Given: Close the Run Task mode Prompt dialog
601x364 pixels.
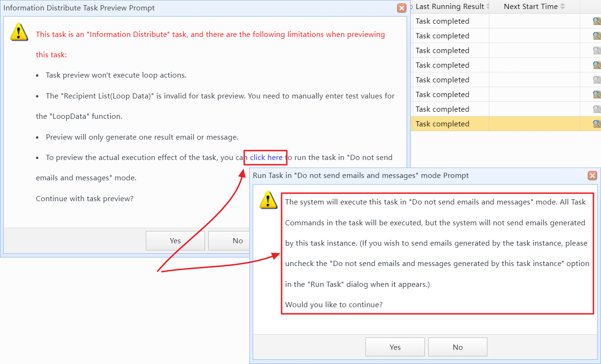Looking at the screenshot, I should [592, 176].
